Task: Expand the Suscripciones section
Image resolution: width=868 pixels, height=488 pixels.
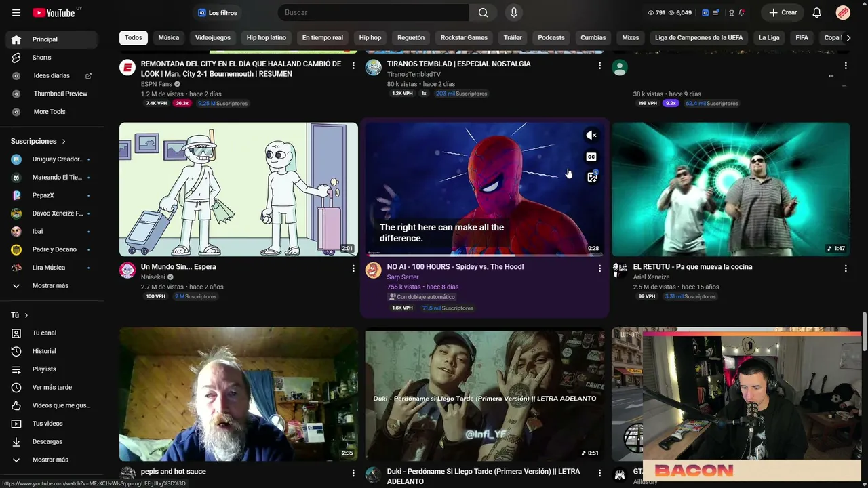Action: click(x=38, y=141)
